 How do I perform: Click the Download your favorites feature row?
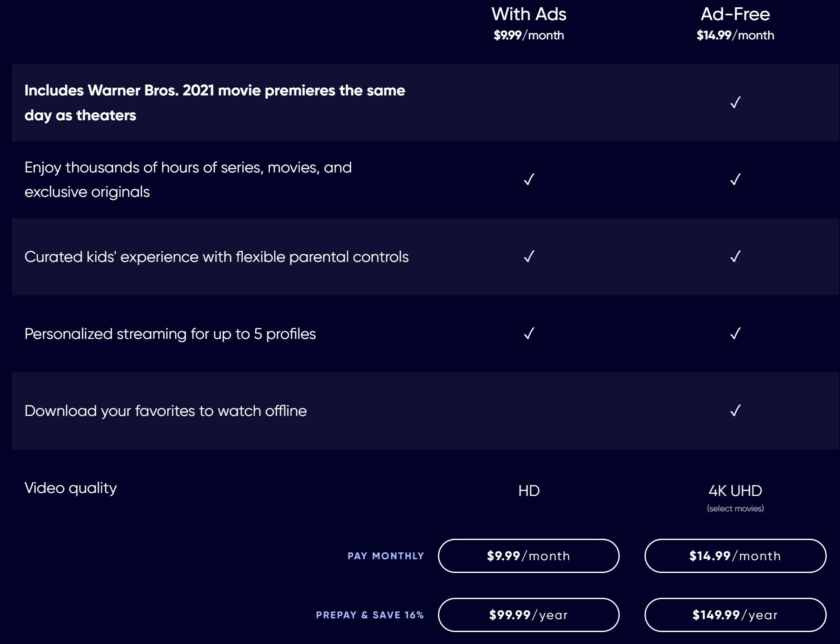coord(426,411)
